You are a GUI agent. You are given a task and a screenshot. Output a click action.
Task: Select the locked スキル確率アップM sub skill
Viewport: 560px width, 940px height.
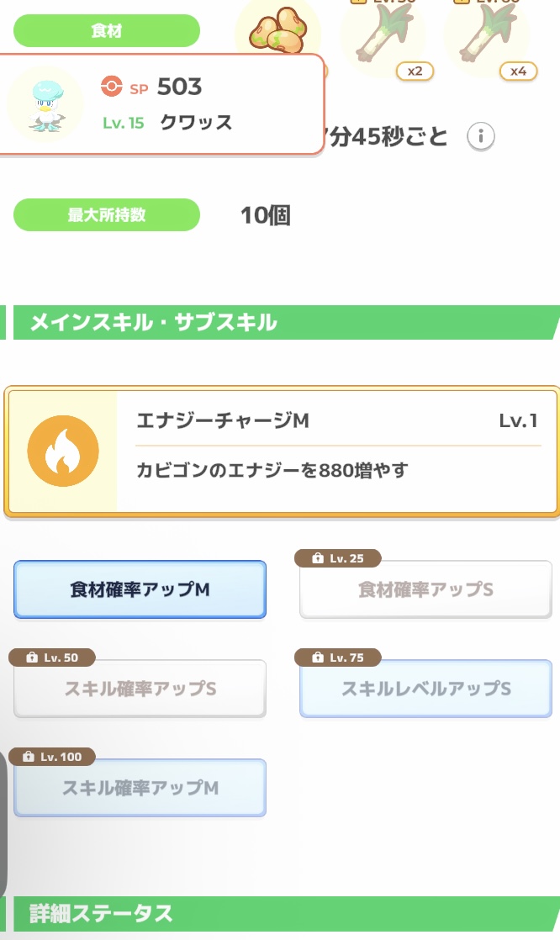140,788
